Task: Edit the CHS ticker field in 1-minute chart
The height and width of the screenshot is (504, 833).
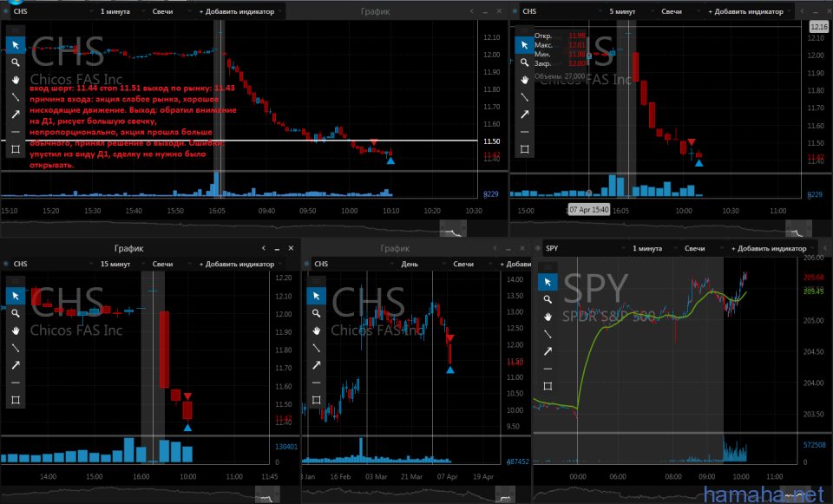Action: click(52, 11)
